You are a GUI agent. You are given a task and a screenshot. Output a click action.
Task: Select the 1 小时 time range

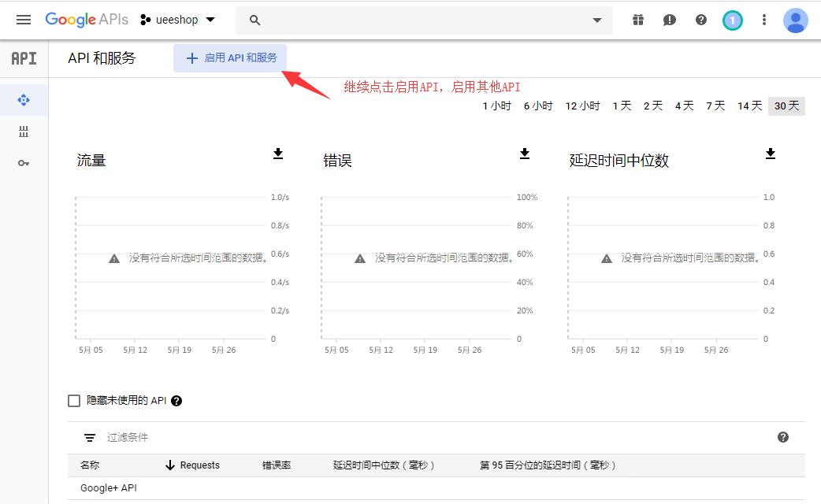[x=497, y=106]
